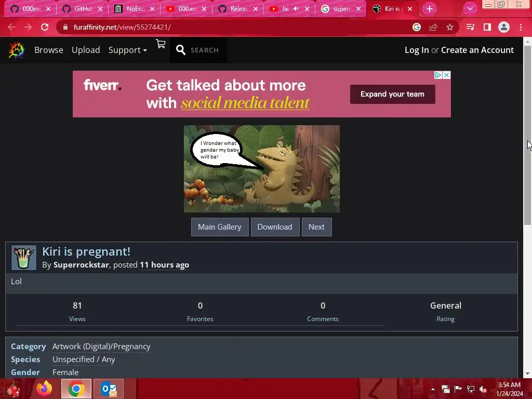Click the taskbar clock 3:54 AM

pos(509,385)
